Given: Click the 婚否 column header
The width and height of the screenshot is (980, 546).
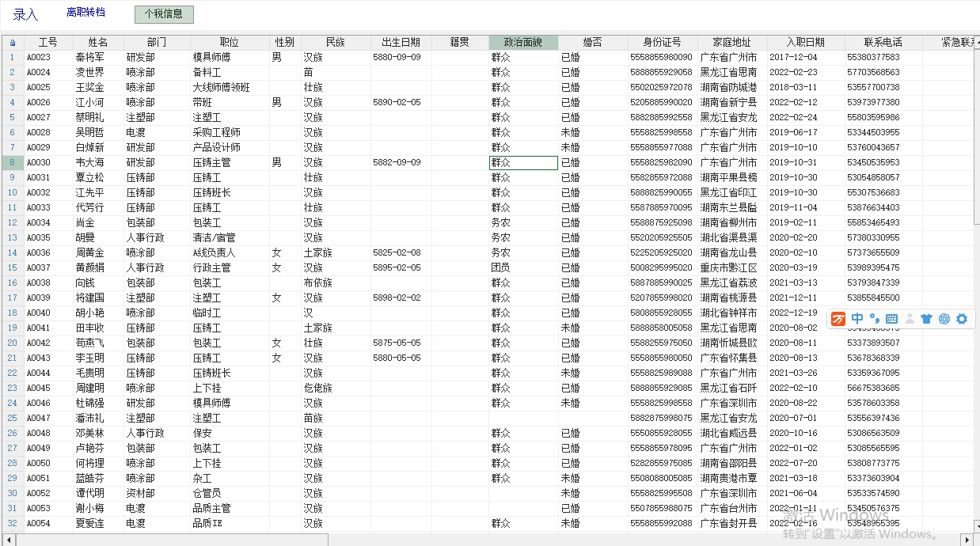Looking at the screenshot, I should click(x=593, y=43).
